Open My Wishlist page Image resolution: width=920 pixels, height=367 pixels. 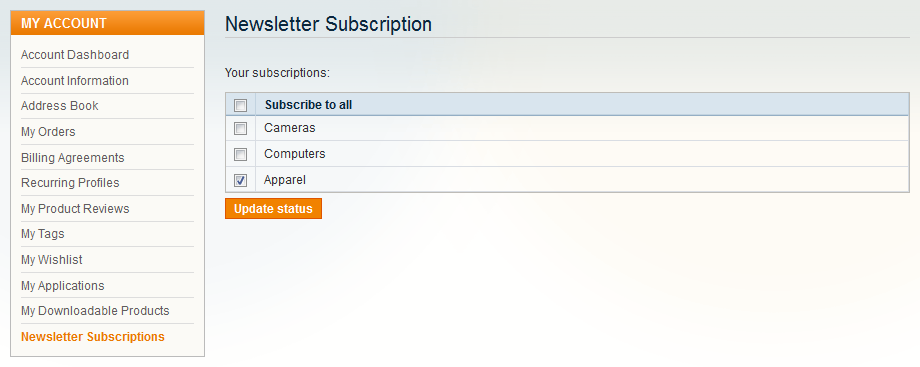(x=52, y=260)
